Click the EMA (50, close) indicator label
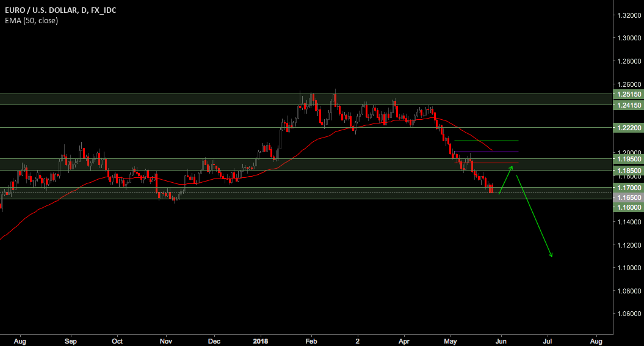644x346 pixels. (x=32, y=21)
